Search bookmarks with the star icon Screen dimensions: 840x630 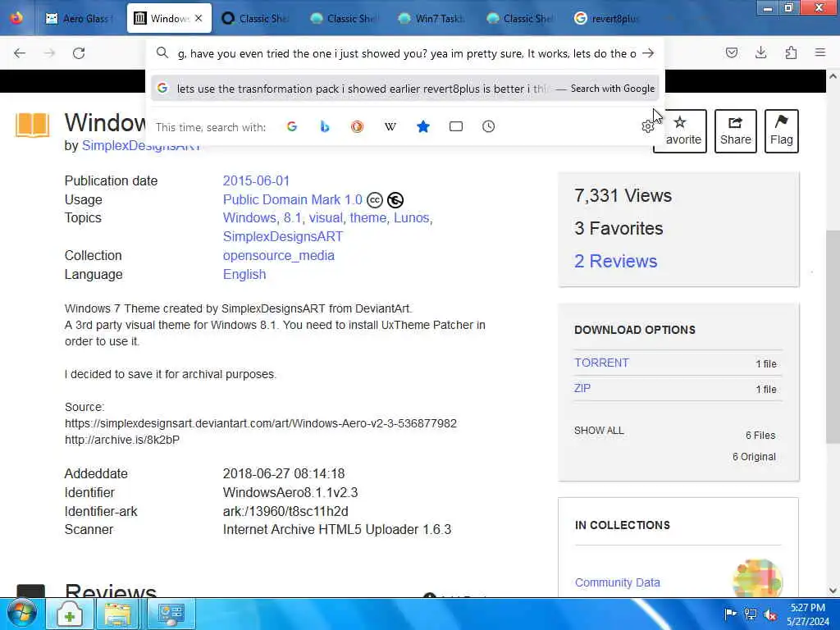tap(423, 126)
